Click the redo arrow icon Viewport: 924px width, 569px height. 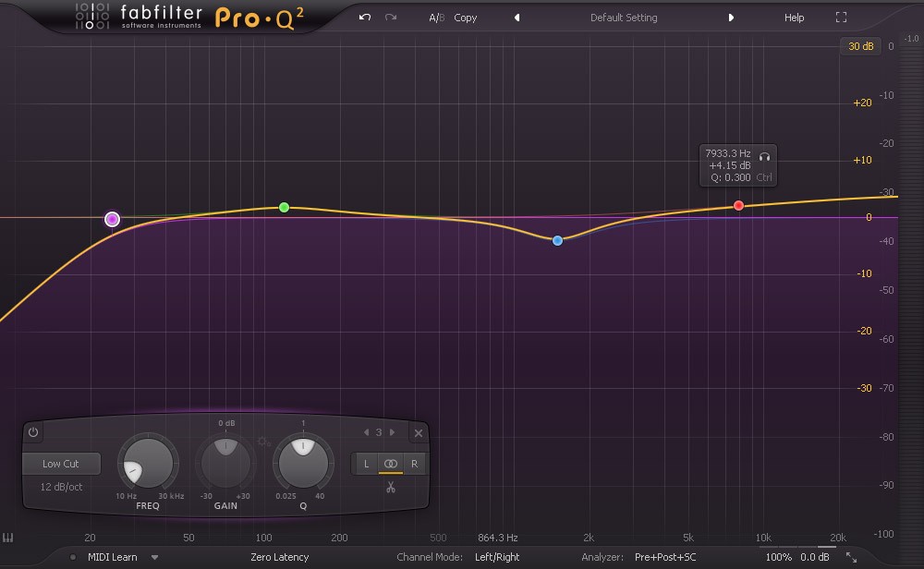click(x=391, y=17)
